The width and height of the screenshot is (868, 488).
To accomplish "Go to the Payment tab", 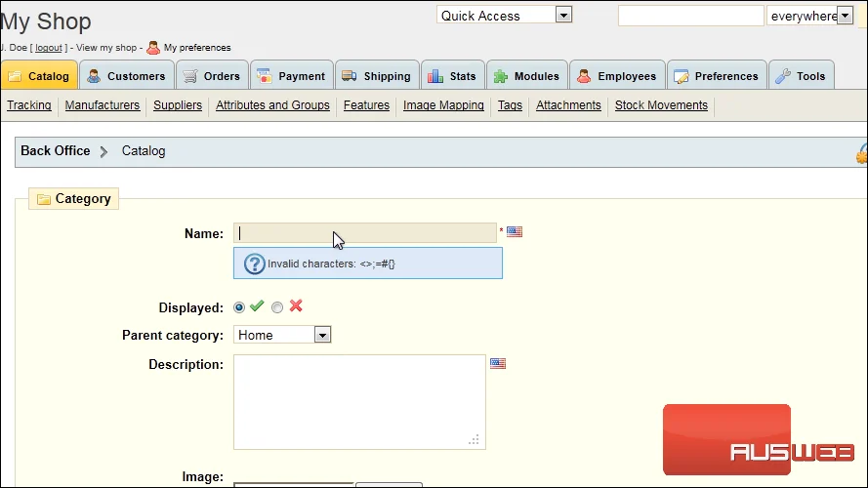I will pos(292,75).
